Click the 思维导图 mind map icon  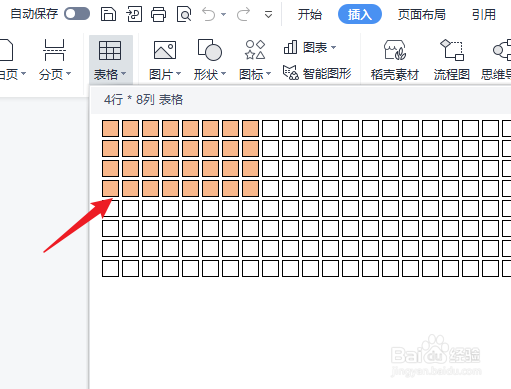502,50
